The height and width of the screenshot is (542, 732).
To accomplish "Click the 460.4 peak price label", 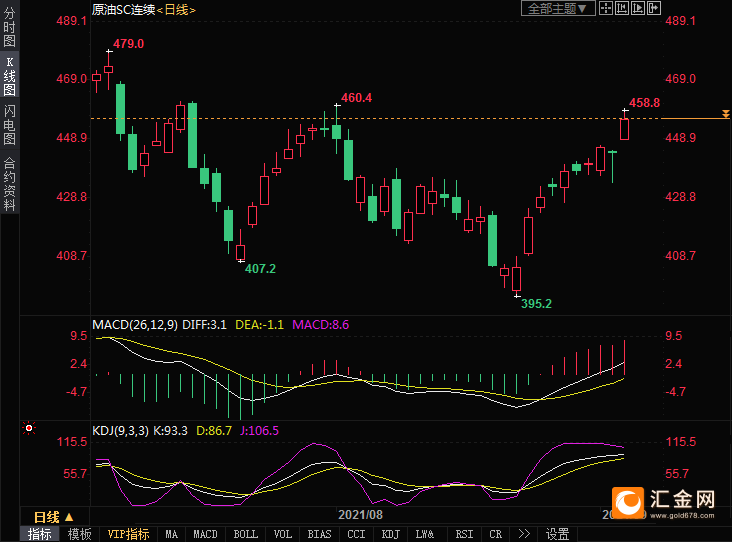I will (357, 98).
